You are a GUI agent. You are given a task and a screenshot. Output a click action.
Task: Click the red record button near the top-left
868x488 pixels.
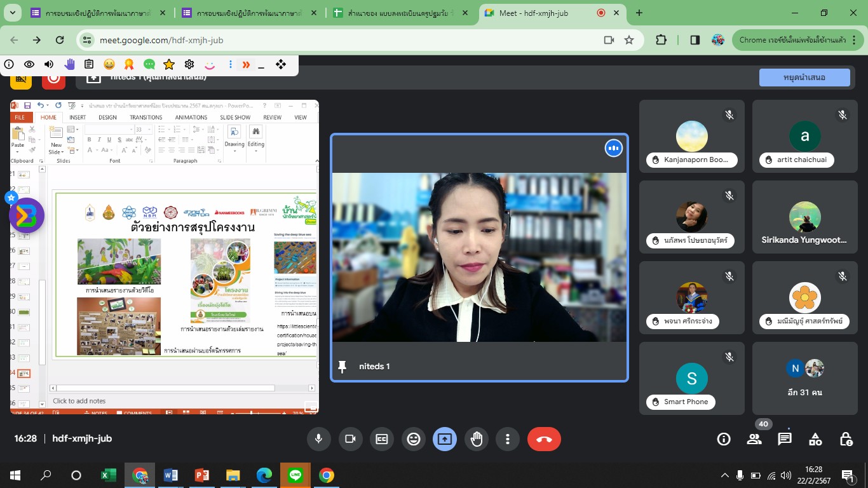54,78
